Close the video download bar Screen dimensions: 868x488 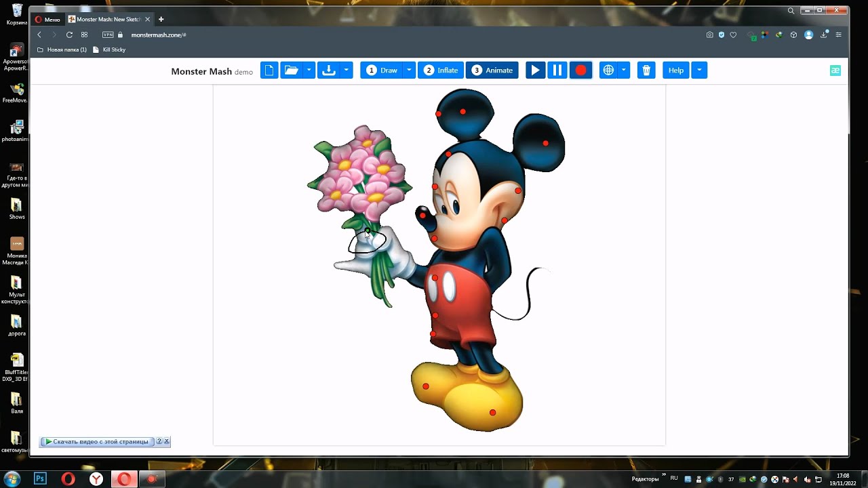pos(167,441)
